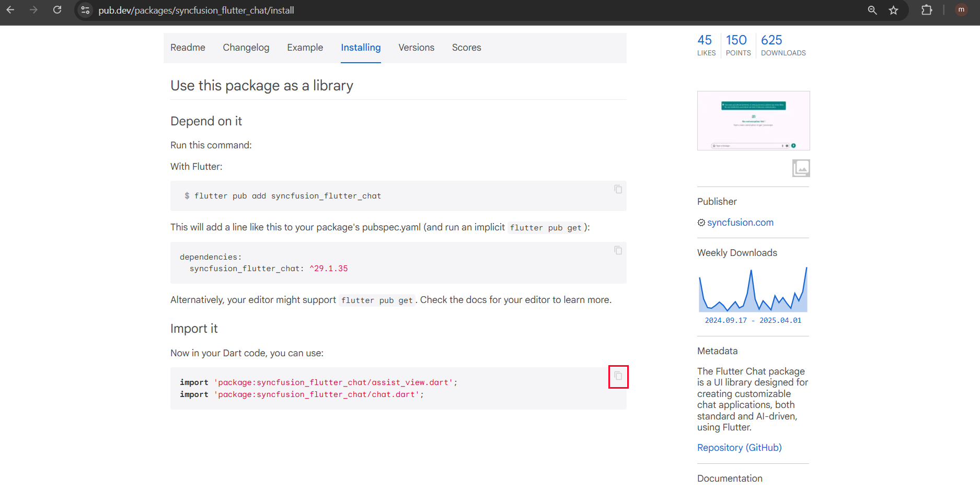Screen dimensions: 980x490
Task: Bookmark this page with the star icon
Action: (894, 10)
